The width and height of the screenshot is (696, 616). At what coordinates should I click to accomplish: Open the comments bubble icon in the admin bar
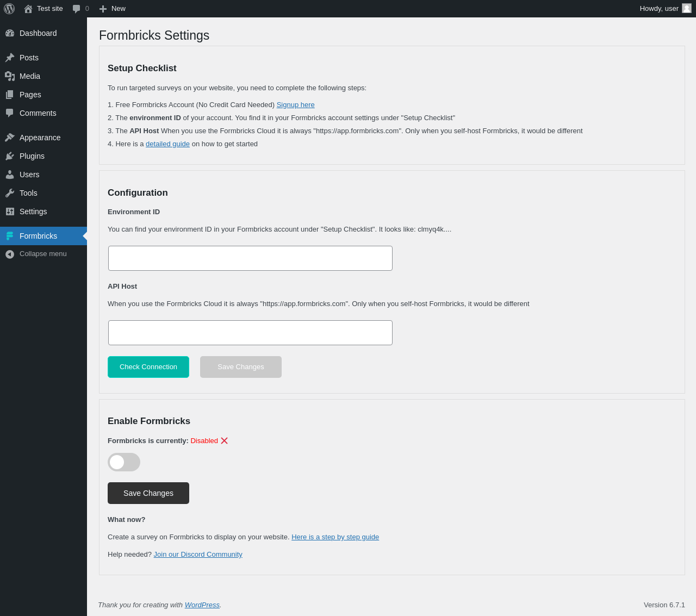click(77, 9)
